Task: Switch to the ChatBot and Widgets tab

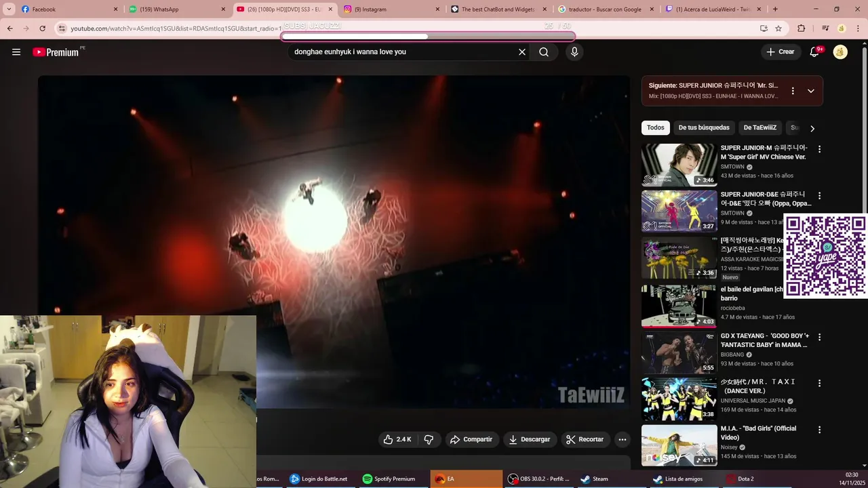Action: click(x=497, y=9)
